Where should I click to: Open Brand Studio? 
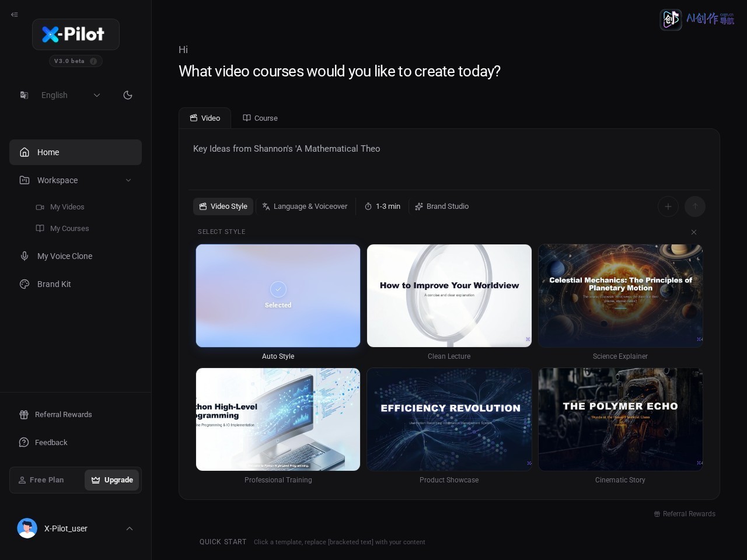[442, 206]
